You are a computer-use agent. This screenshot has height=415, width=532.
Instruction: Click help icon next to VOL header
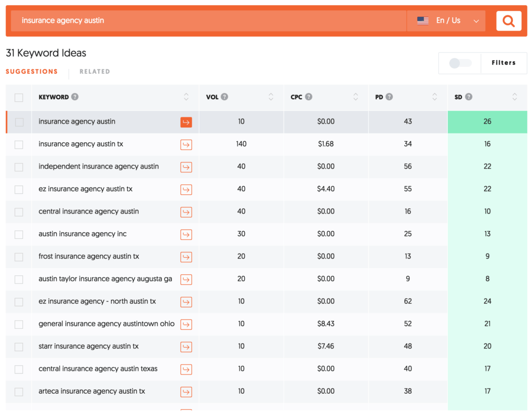coord(224,97)
